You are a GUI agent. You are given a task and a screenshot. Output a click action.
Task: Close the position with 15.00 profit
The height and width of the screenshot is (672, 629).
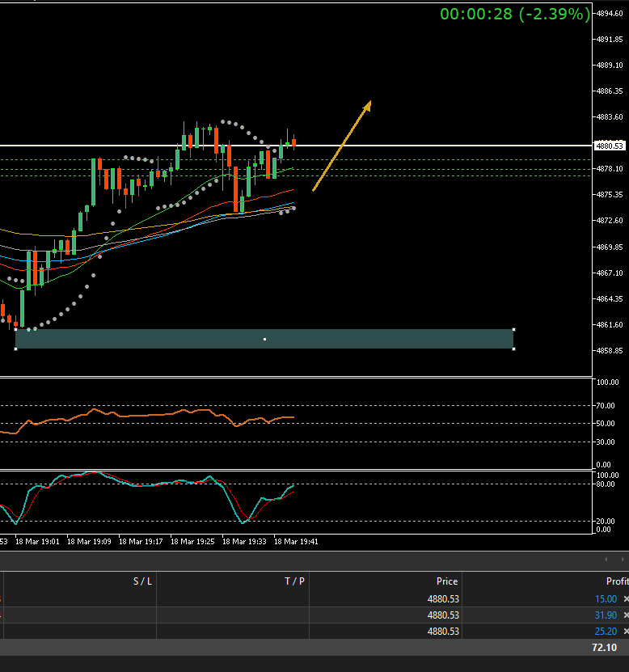click(625, 599)
